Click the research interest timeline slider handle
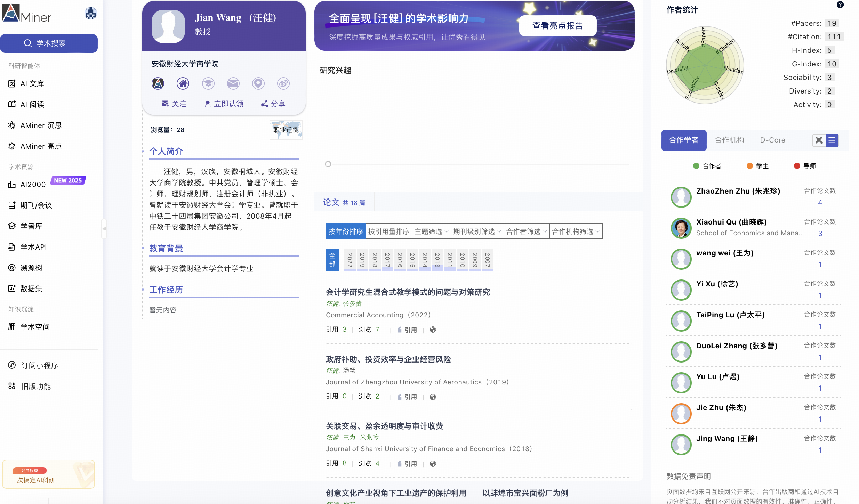The image size is (859, 504). [x=328, y=164]
